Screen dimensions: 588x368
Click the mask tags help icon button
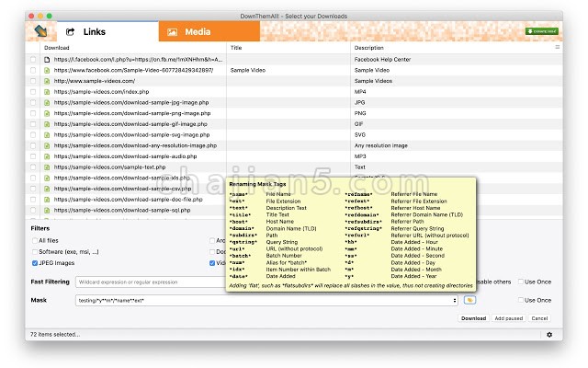pos(469,300)
